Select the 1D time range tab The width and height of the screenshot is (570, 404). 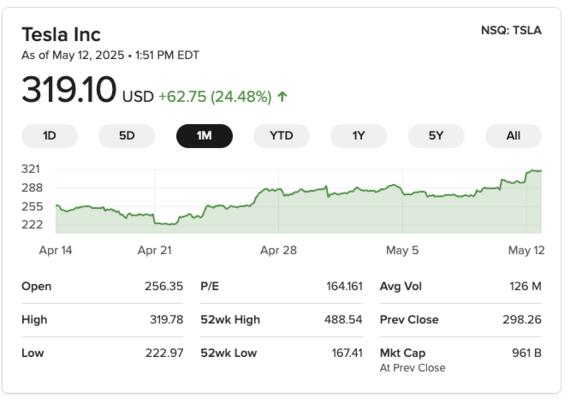49,136
